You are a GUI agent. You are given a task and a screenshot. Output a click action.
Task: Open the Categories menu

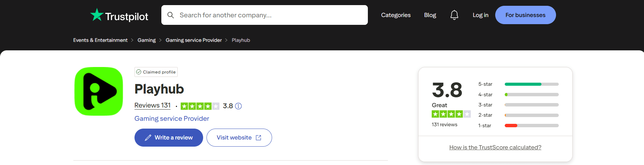[396, 15]
